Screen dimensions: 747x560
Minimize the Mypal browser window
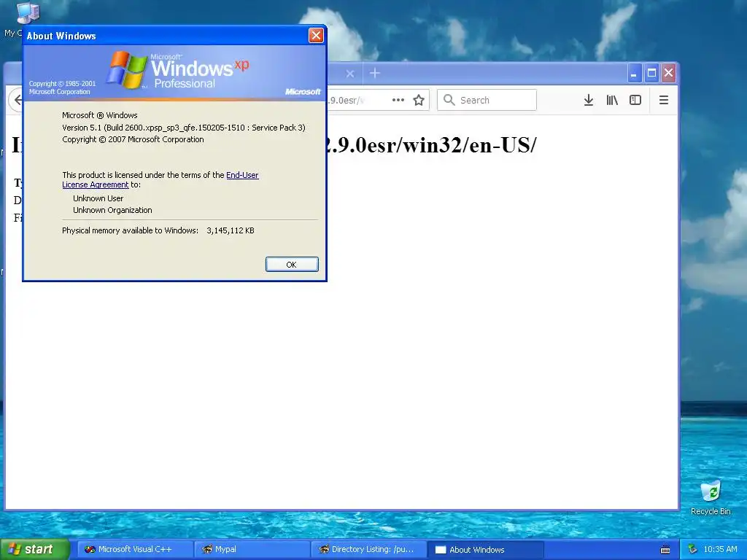[x=634, y=74]
